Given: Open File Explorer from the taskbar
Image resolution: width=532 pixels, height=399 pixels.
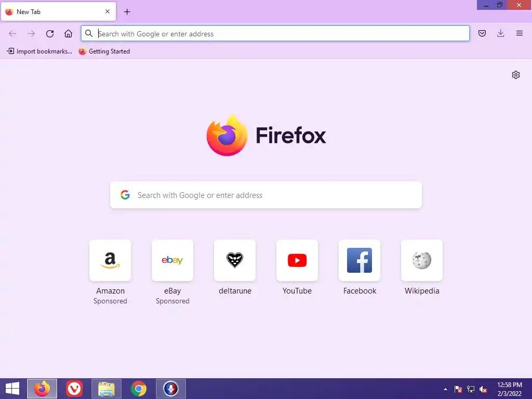Looking at the screenshot, I should pos(107,389).
